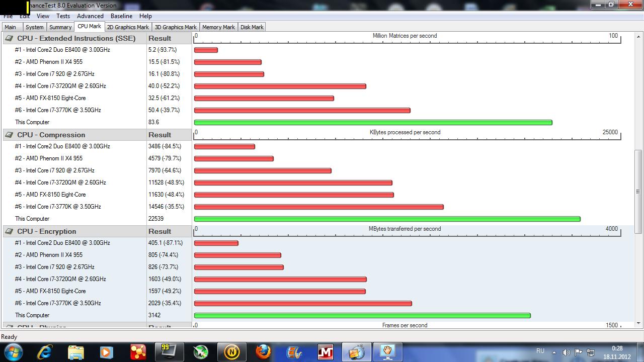Click the CPU chip icon beside Compression header
This screenshot has width=644, height=362.
[9, 135]
